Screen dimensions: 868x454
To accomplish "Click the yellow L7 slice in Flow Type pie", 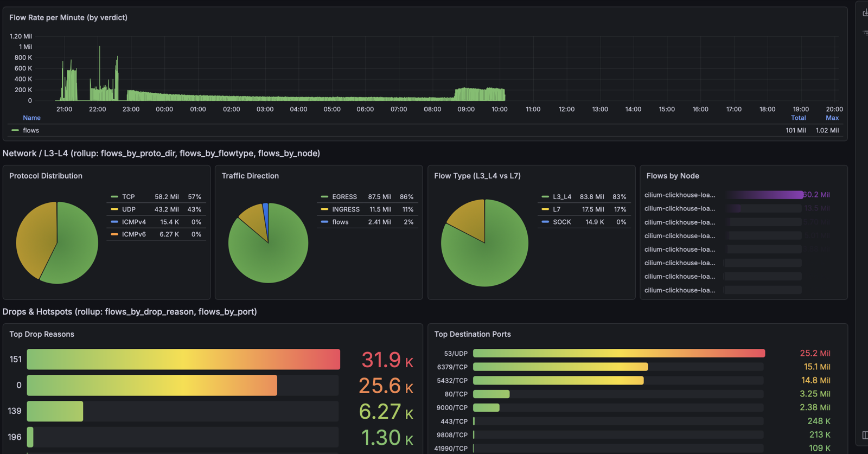I will coord(470,218).
